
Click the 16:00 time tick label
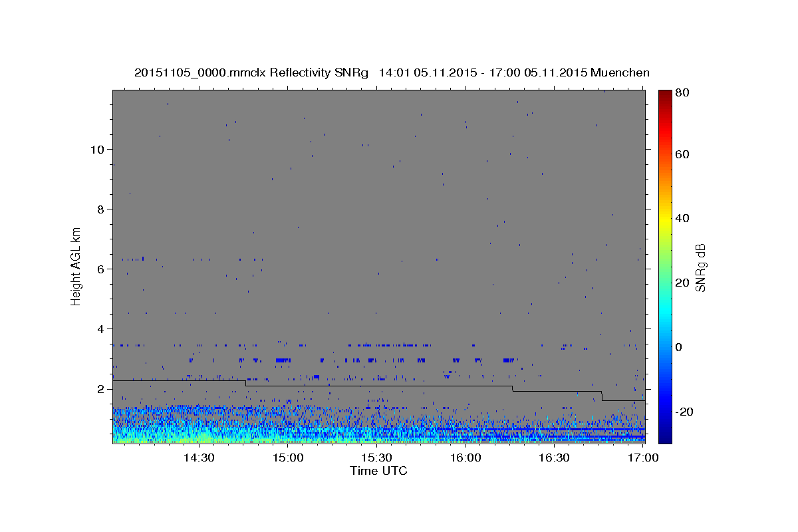pos(465,458)
